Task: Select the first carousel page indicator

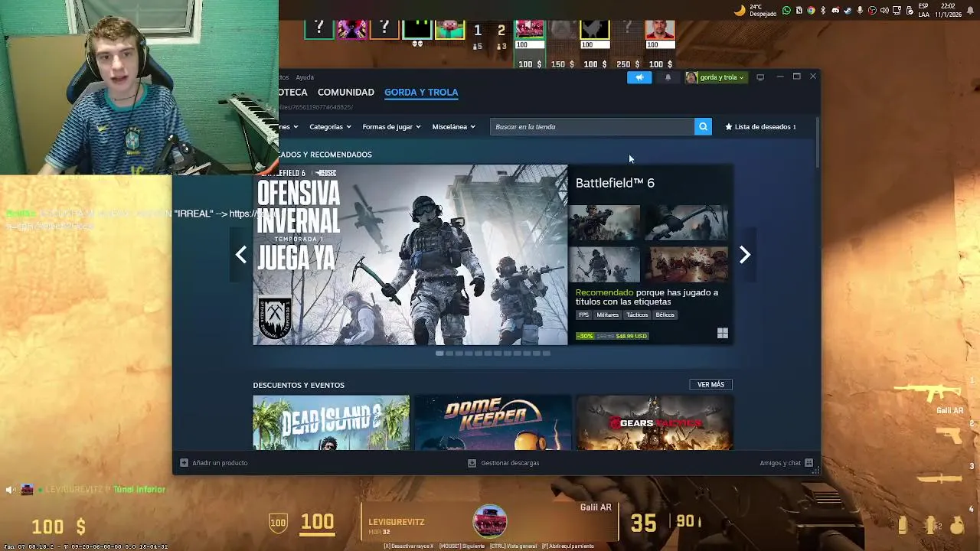Action: click(439, 353)
